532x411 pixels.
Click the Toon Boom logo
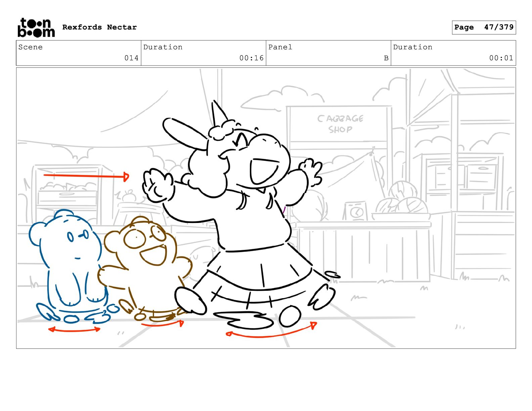click(x=36, y=27)
